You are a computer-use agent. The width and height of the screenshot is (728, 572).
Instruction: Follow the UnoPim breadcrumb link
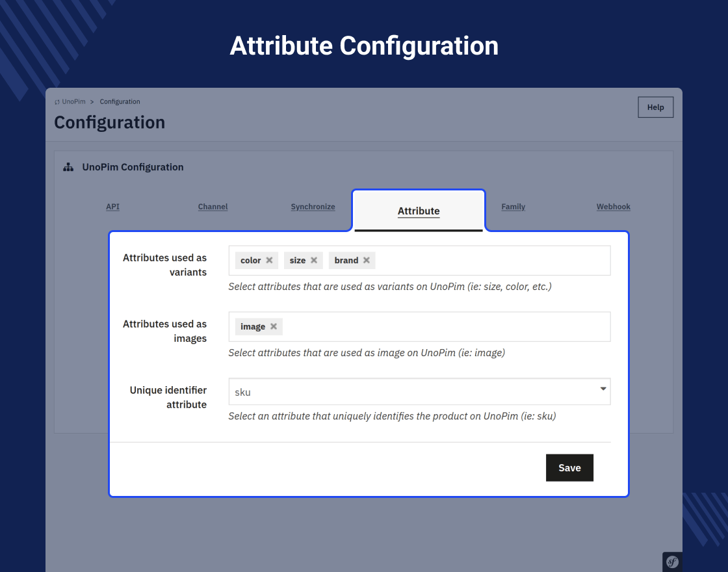[x=74, y=101]
